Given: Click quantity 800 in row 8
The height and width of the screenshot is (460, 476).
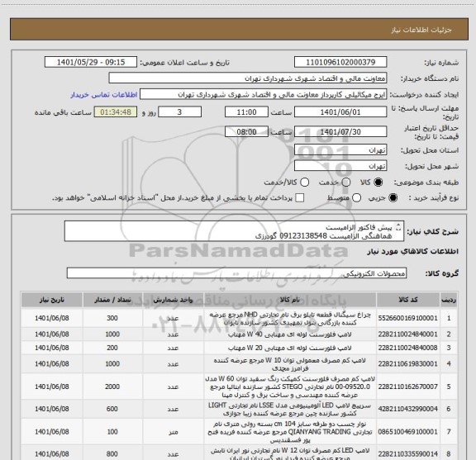Looking at the screenshot, I should point(112,454).
